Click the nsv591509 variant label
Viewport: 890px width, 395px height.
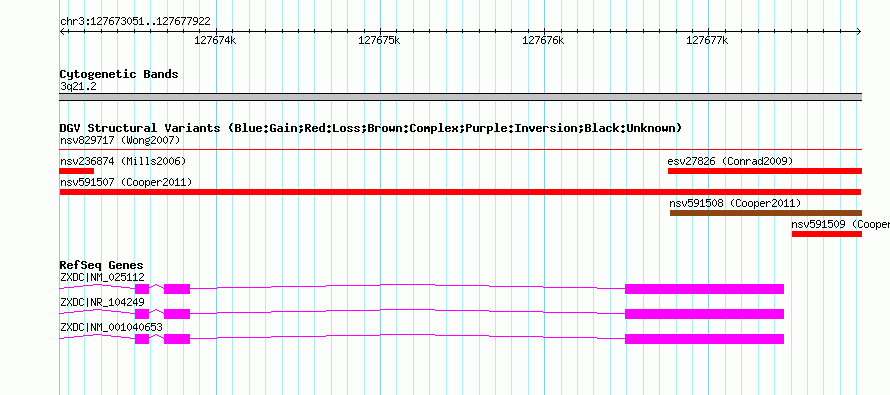(841, 224)
